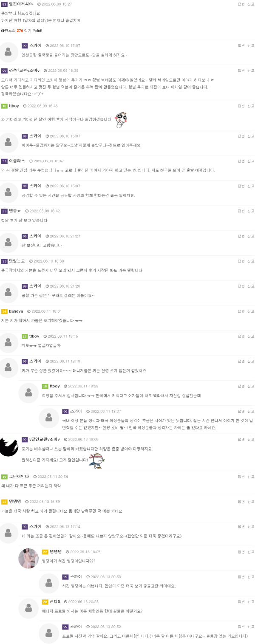Screen dimensions: 255x644
Task: Click 댕댕댕's profile photo avatar
Action: click(28, 558)
